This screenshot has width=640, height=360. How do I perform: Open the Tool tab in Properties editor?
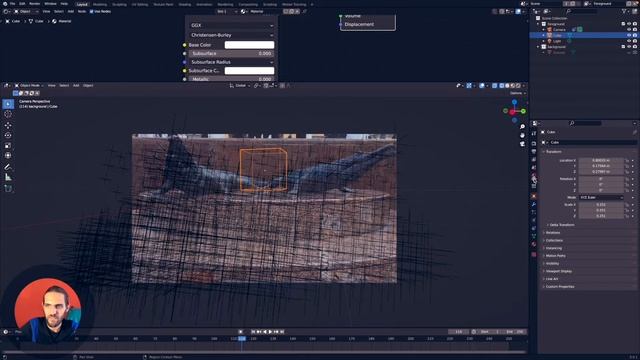[533, 133]
